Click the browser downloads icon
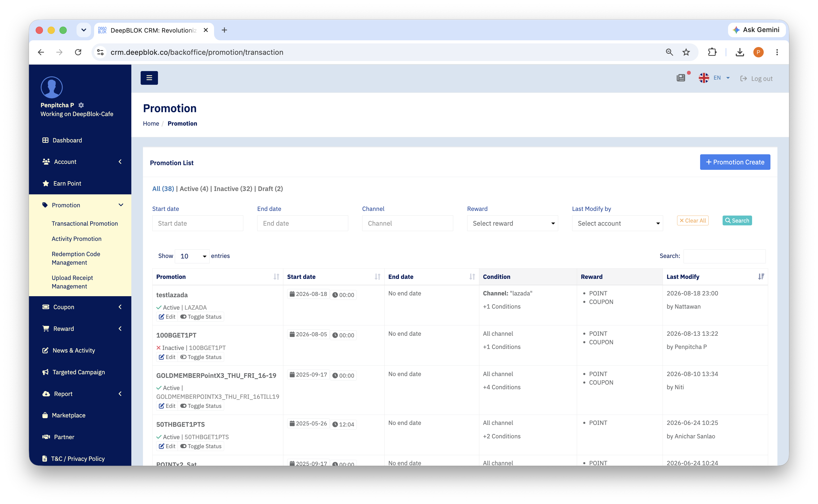 tap(740, 52)
